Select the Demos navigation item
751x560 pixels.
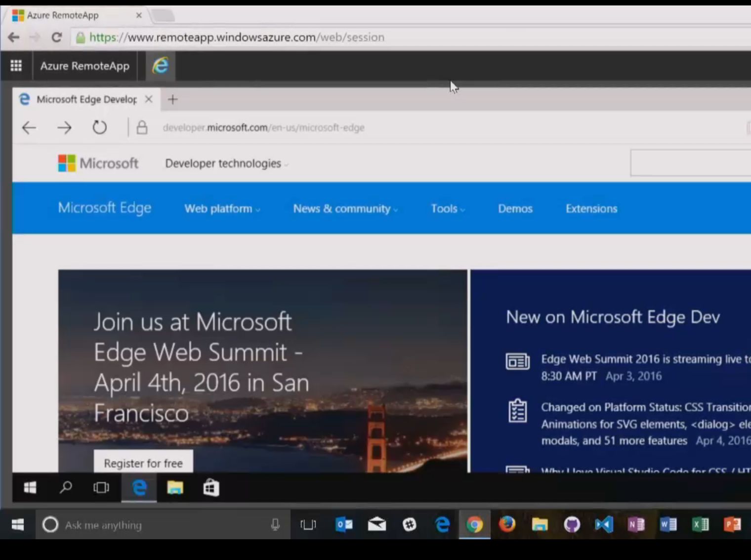click(515, 209)
